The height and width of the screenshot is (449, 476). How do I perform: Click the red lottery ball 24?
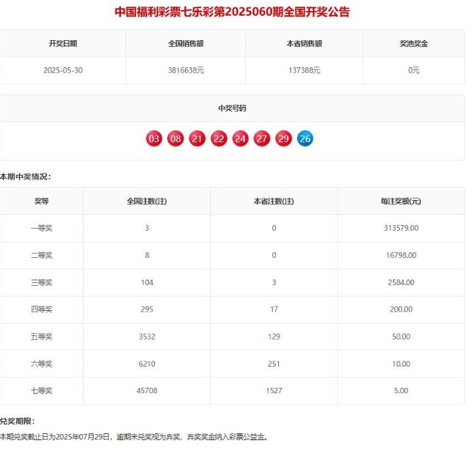[x=241, y=139]
